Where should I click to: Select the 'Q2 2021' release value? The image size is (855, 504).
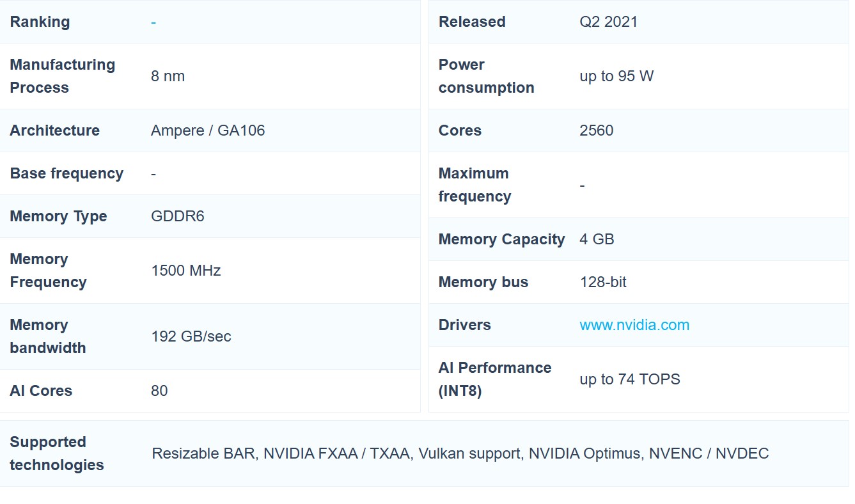(x=608, y=22)
